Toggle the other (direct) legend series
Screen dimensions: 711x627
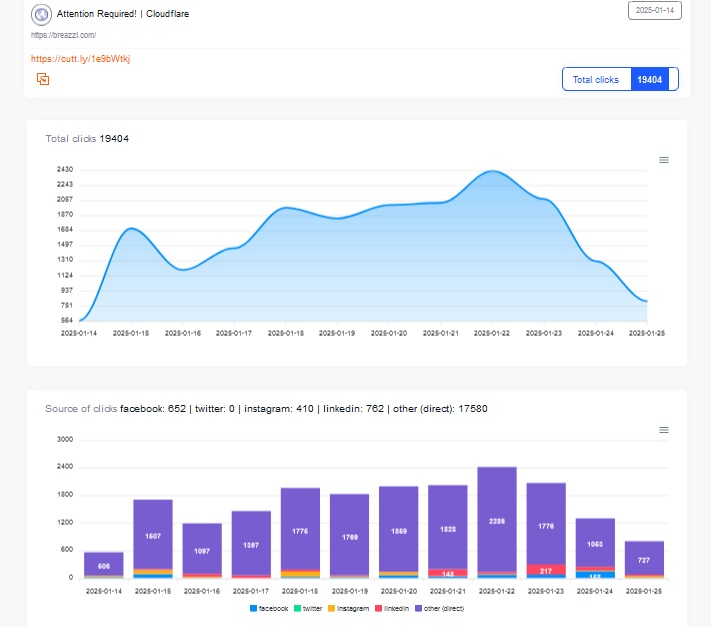pos(439,607)
